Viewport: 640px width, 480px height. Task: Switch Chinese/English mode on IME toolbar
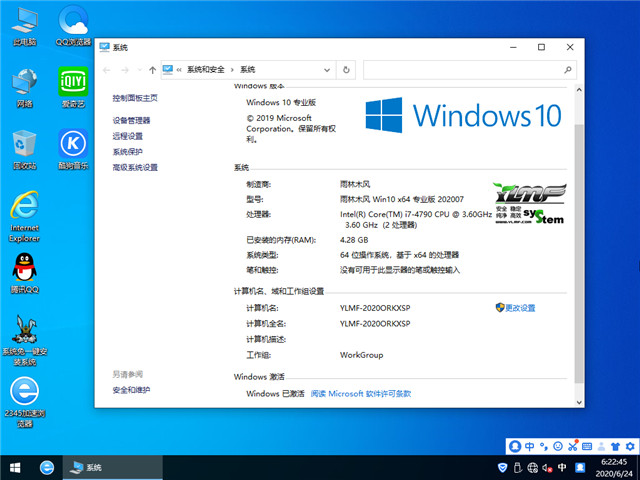pyautogui.click(x=529, y=446)
